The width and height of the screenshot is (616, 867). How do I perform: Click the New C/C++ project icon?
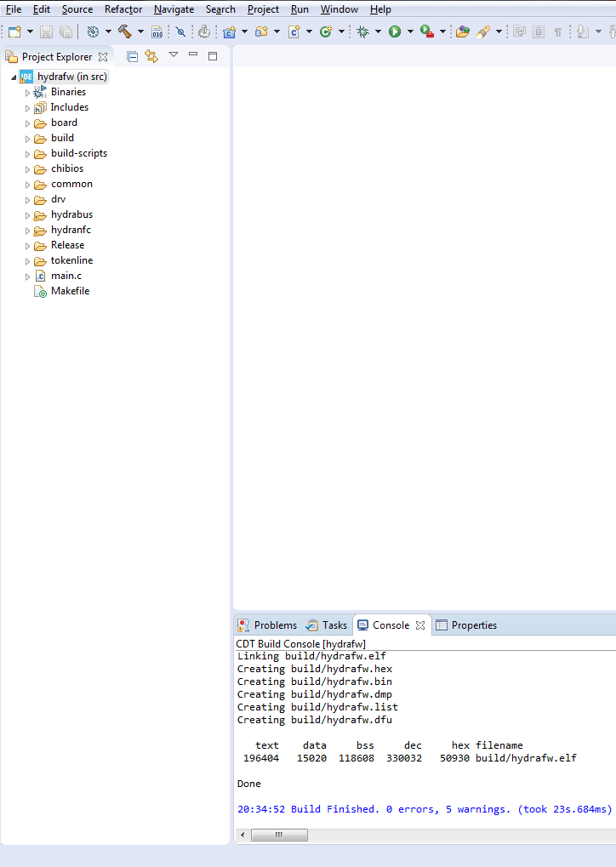click(x=230, y=31)
